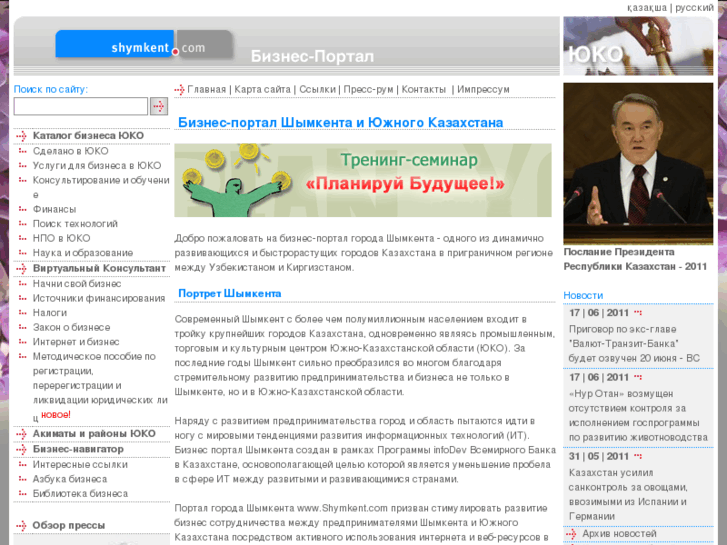The image size is (727, 545).
Task: Open Начни свой бизнес link
Action: 77,284
